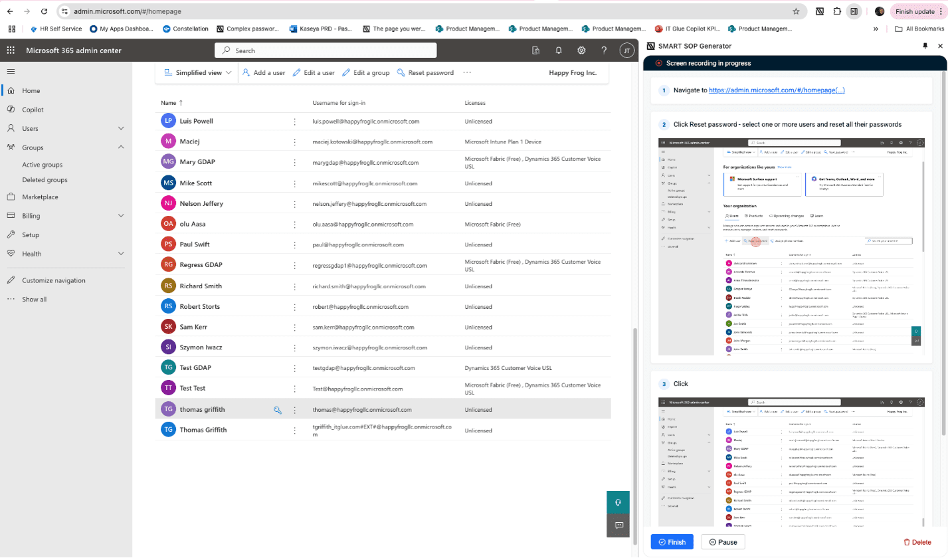Expand the Billing navigation section
Viewport: 950px width, 560px height.
tap(121, 215)
